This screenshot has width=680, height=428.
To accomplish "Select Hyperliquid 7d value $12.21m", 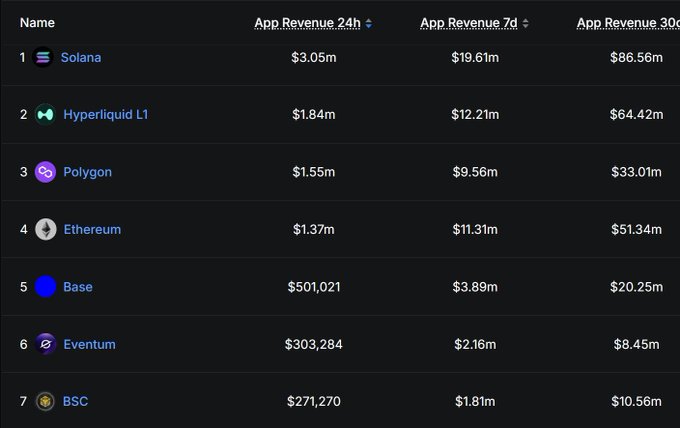I will pyautogui.click(x=475, y=114).
